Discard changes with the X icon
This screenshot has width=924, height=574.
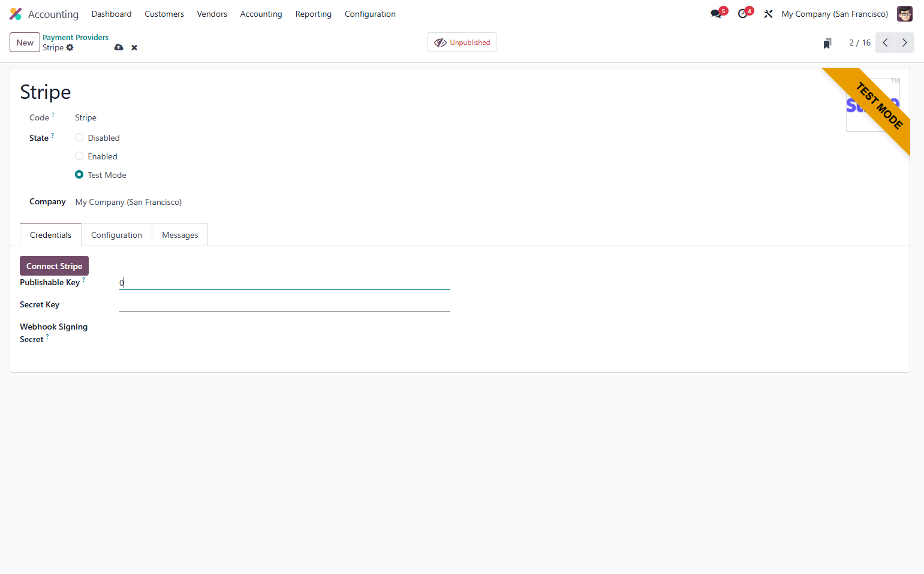click(134, 47)
